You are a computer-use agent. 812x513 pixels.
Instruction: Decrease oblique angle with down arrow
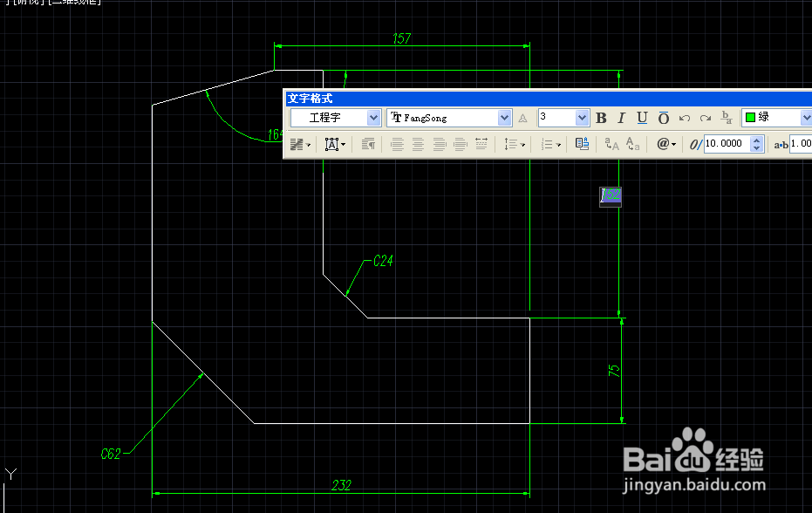[756, 147]
